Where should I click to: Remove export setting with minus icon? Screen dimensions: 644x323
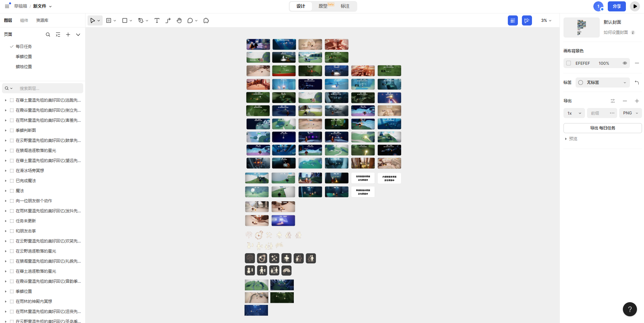pyautogui.click(x=625, y=101)
